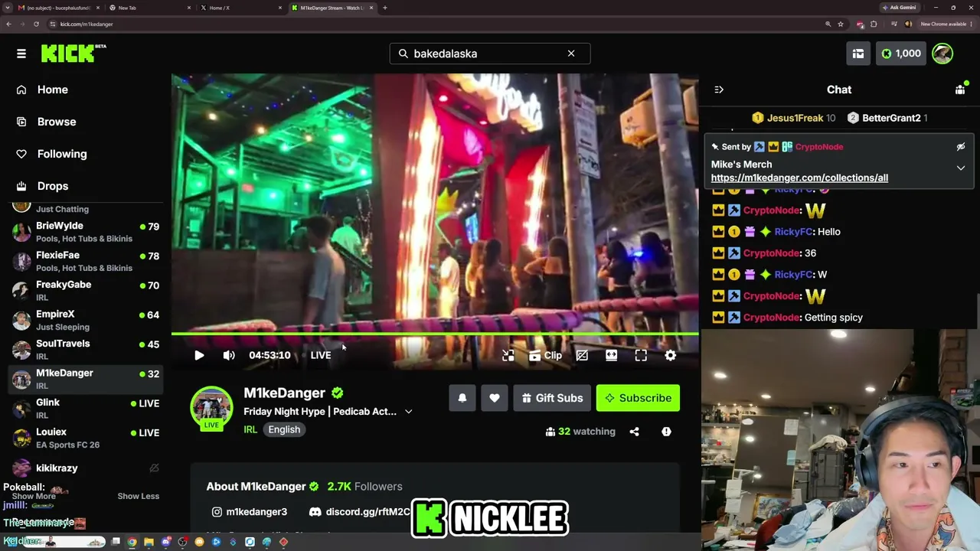
Task: Open Chrome from the taskbar
Action: coord(132,543)
